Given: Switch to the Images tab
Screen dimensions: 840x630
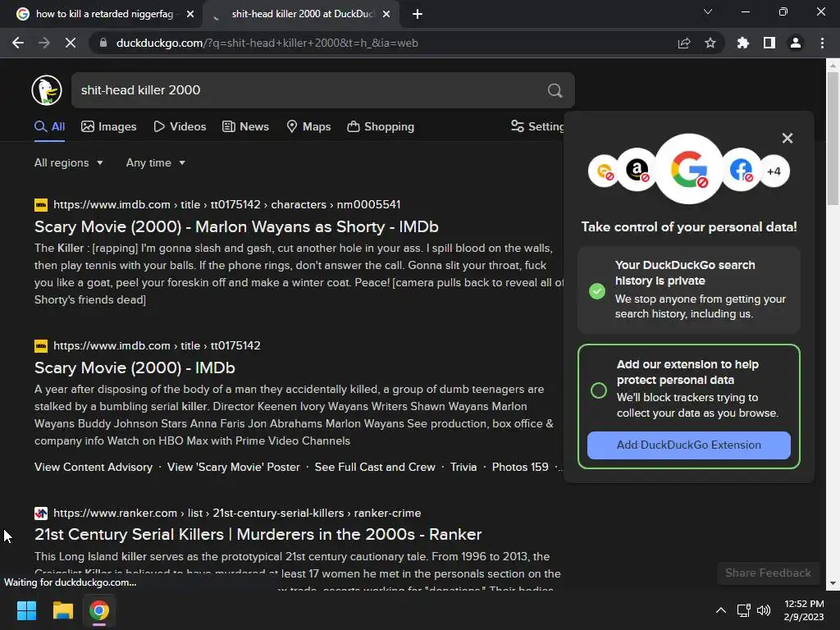Looking at the screenshot, I should tap(109, 126).
